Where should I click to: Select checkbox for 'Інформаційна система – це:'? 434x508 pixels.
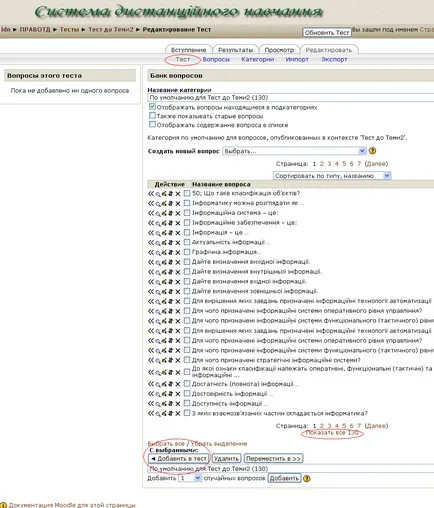(x=187, y=213)
